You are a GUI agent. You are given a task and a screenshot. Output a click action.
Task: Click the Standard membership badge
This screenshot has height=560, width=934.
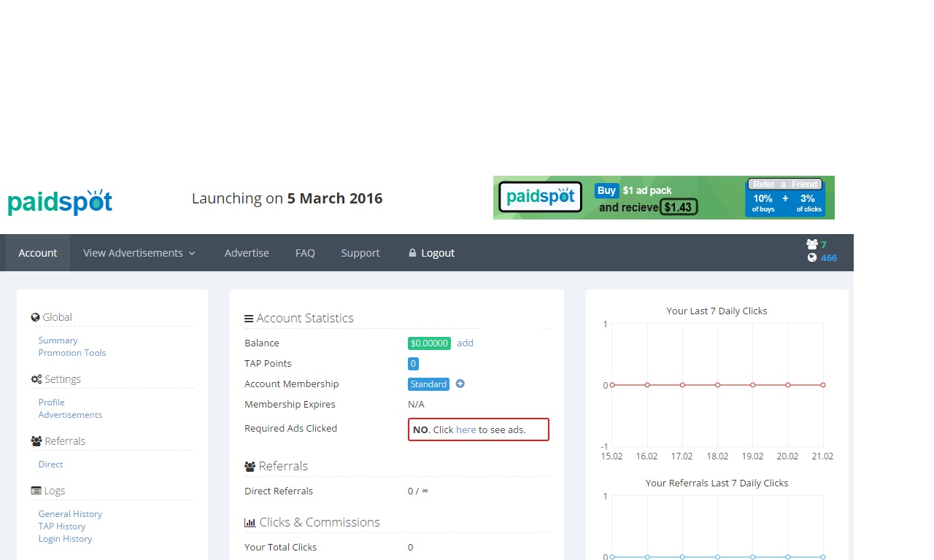(x=428, y=384)
